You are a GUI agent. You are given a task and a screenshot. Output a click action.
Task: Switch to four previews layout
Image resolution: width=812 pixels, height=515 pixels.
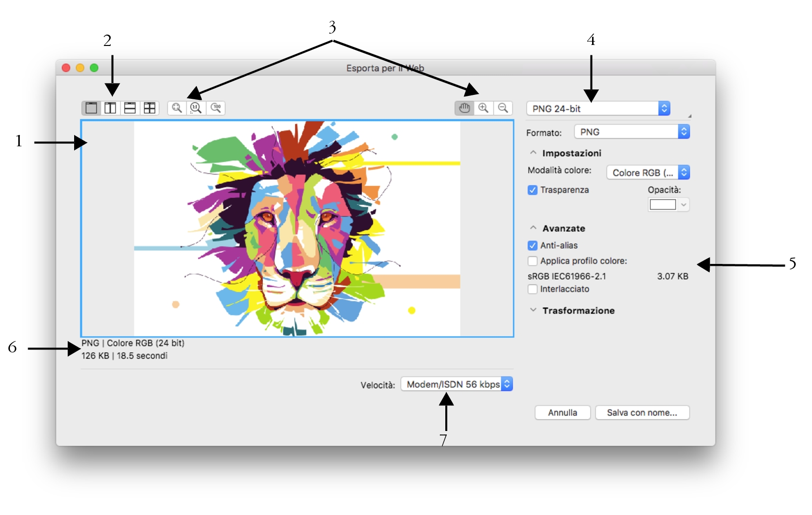pos(149,108)
